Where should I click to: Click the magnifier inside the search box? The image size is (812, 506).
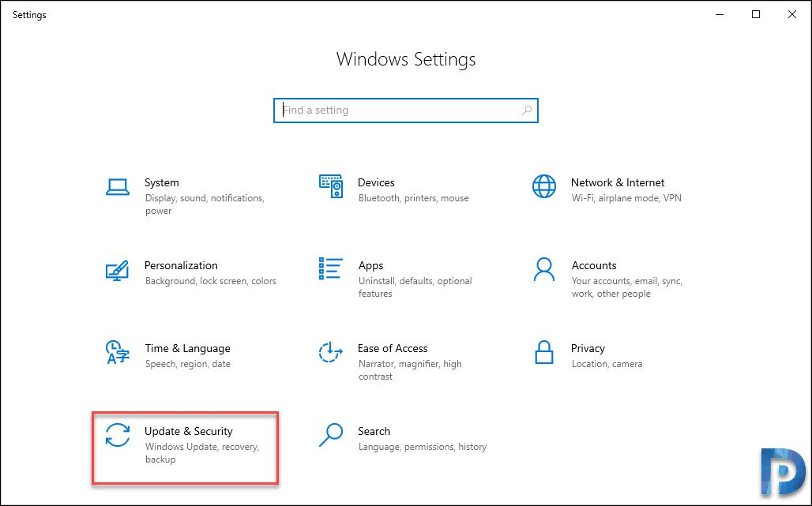coord(527,111)
